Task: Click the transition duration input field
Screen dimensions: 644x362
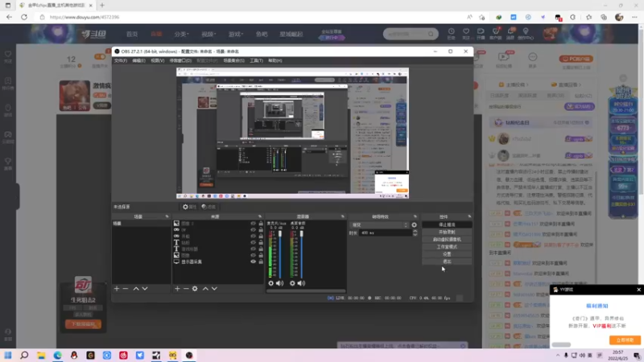Action: click(386, 232)
